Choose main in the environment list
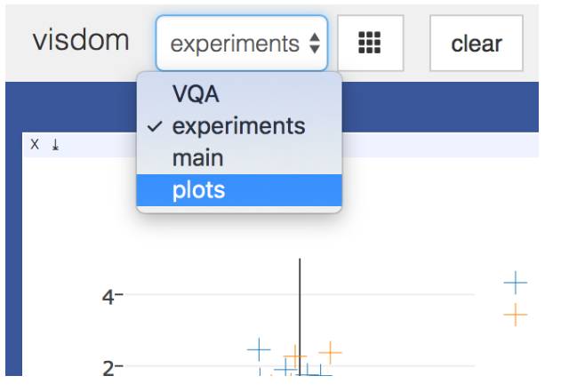Viewport: 577px width, 392px height. (x=198, y=158)
